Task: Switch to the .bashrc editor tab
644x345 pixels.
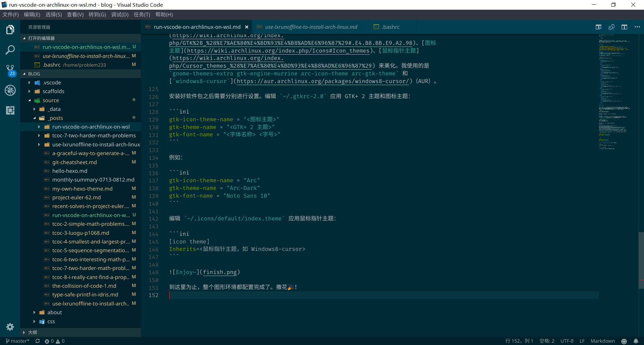Action: 391,27
